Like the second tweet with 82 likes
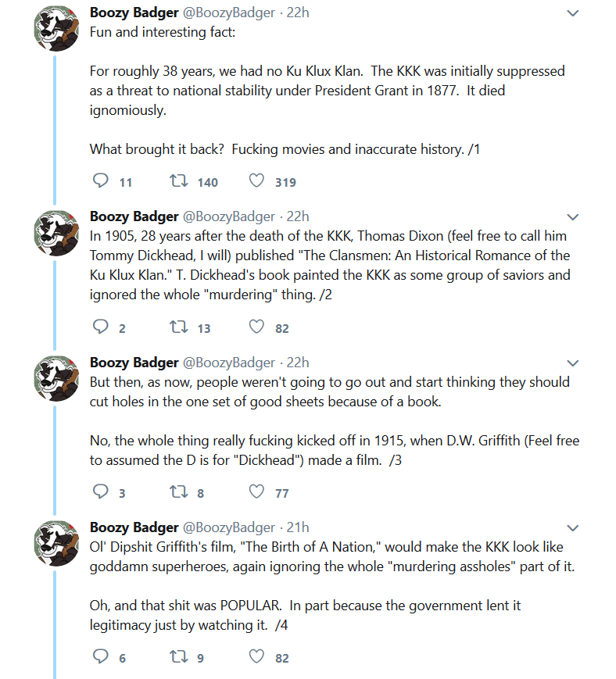This screenshot has height=679, width=616. [x=256, y=327]
